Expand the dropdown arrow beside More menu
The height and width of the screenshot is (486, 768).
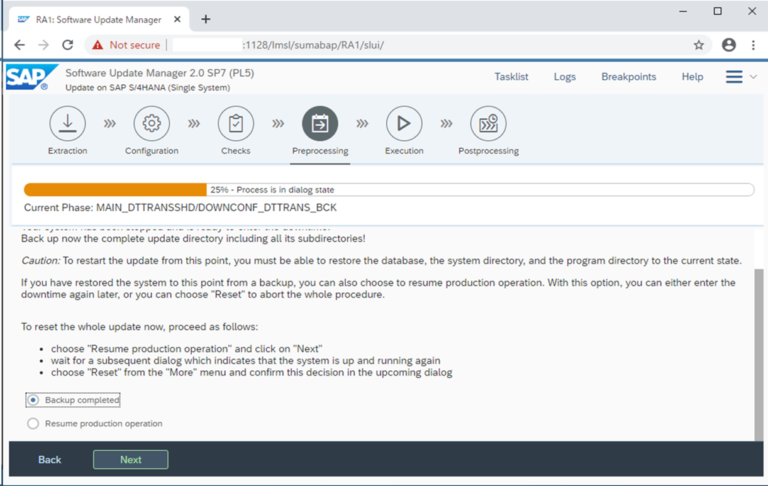tap(753, 77)
